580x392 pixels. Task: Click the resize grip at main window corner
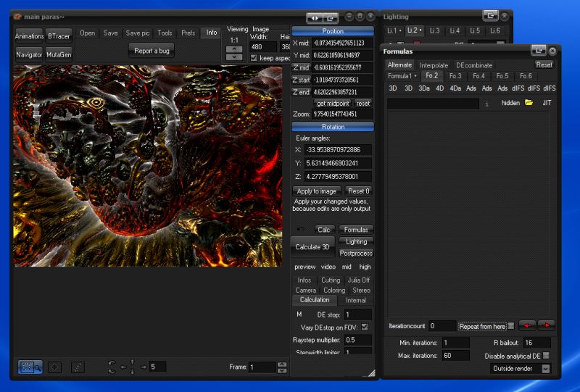point(371,373)
